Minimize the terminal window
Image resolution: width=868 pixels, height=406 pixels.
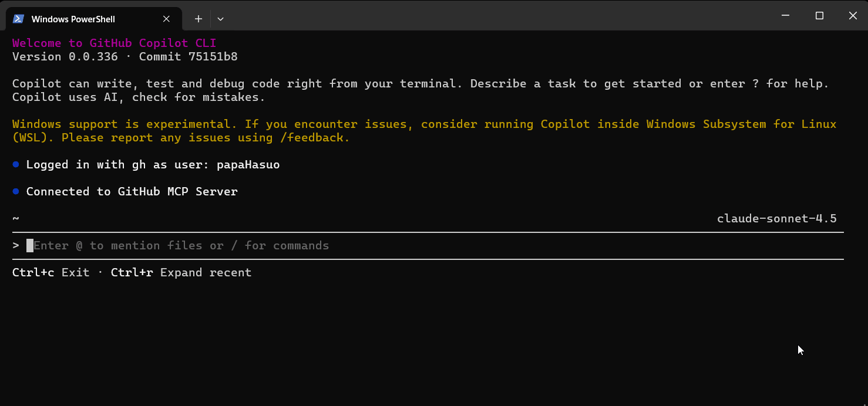pos(786,16)
